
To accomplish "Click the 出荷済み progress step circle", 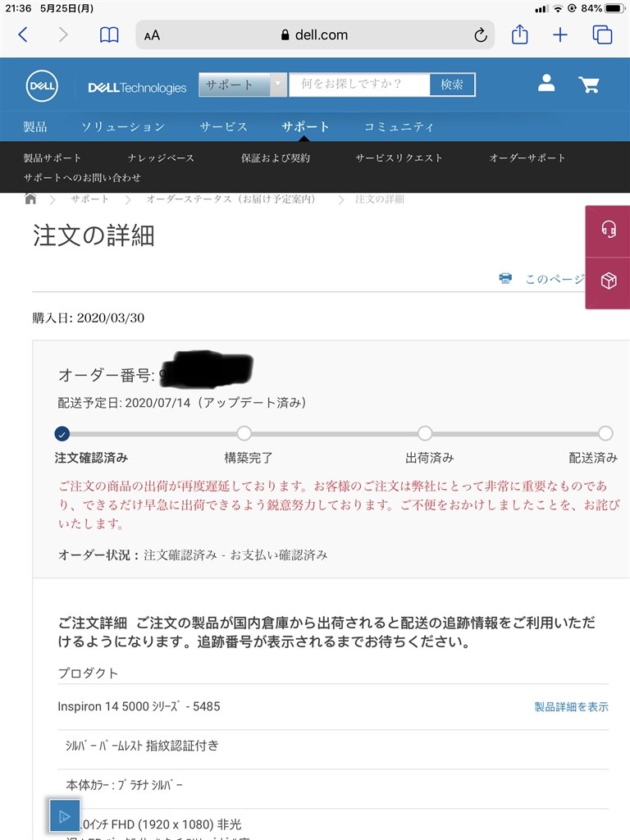I will [425, 433].
